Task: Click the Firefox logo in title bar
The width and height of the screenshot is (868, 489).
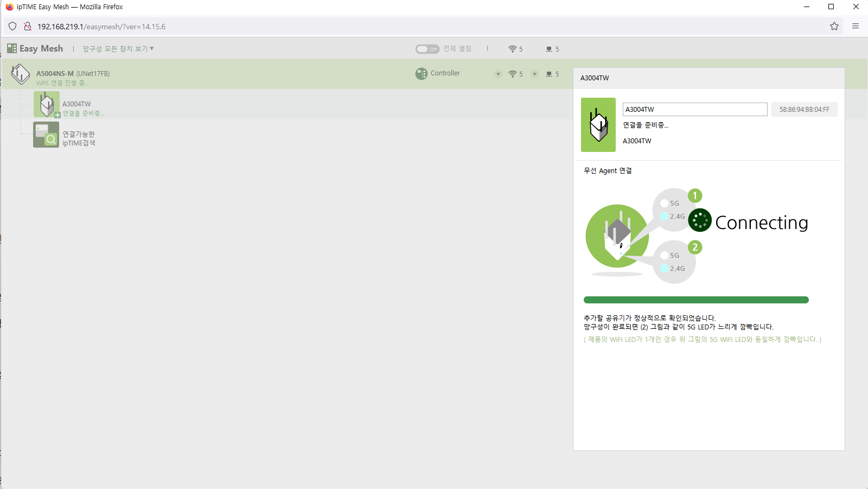Action: pyautogui.click(x=9, y=7)
